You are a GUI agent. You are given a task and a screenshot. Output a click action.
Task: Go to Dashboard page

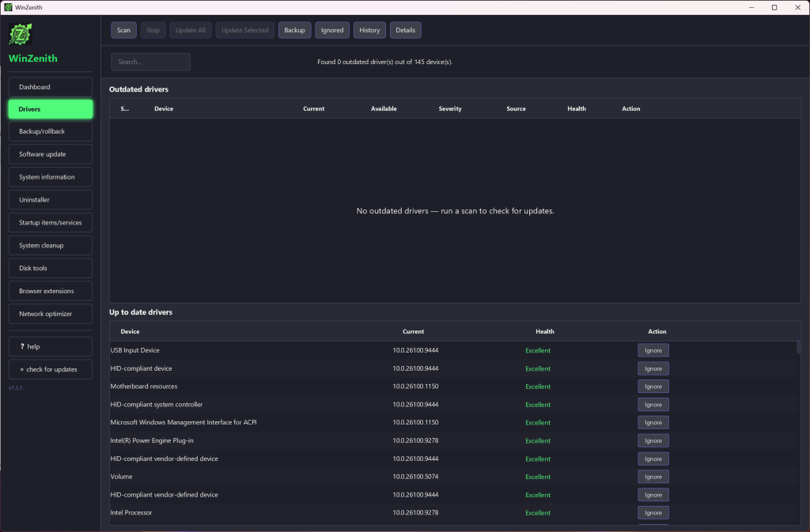tap(51, 87)
